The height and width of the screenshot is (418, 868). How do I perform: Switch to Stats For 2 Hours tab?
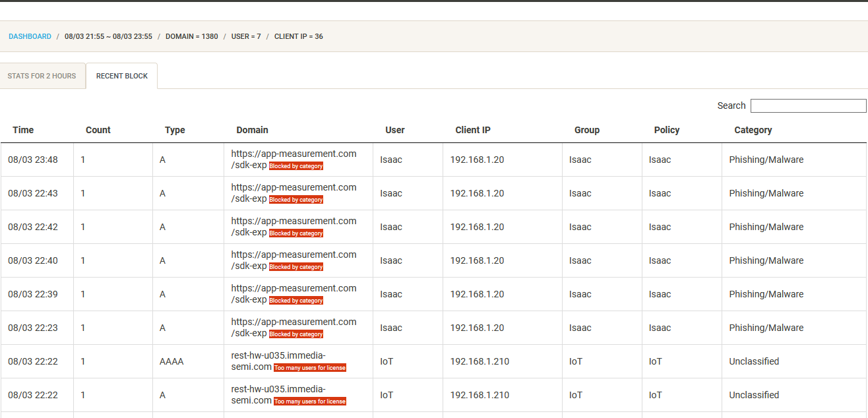pyautogui.click(x=42, y=76)
